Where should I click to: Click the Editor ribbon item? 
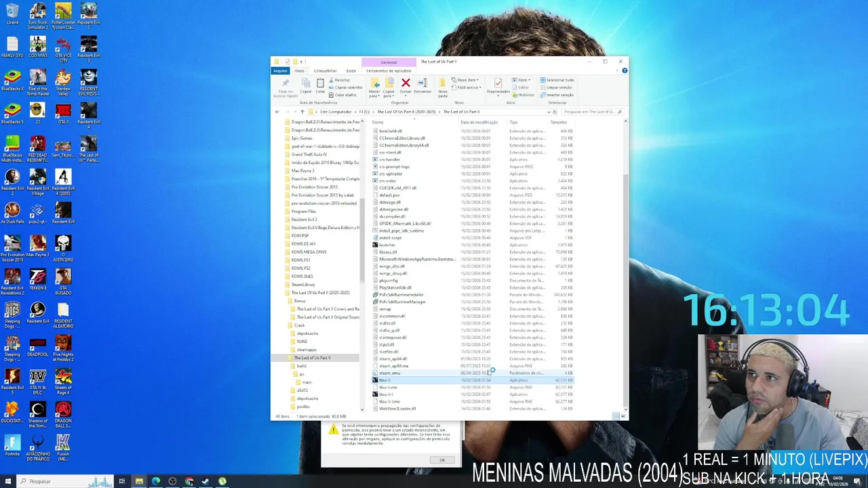click(521, 87)
